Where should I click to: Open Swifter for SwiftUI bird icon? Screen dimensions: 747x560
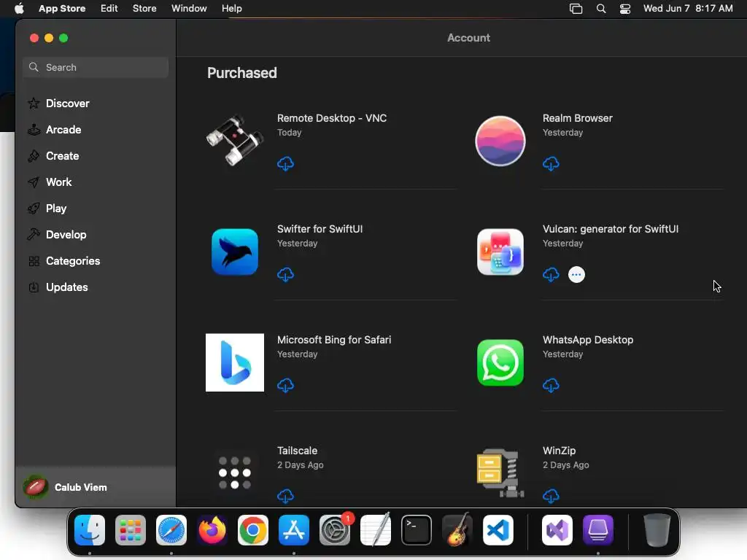235,252
